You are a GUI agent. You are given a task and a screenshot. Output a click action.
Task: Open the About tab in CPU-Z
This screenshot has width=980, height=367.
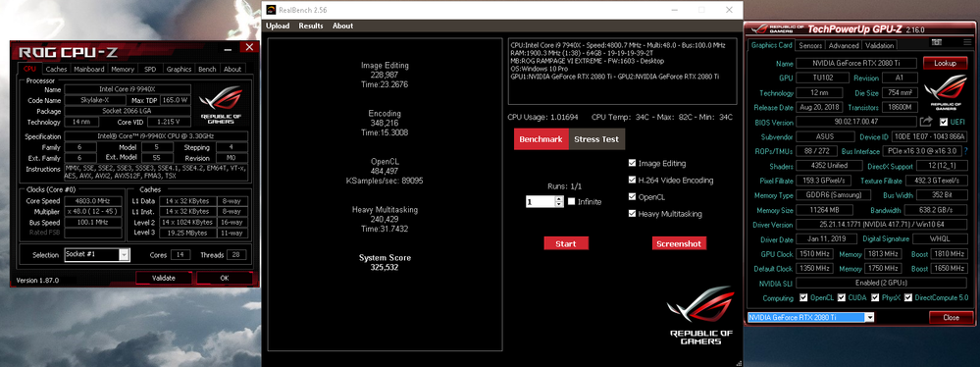click(x=232, y=70)
